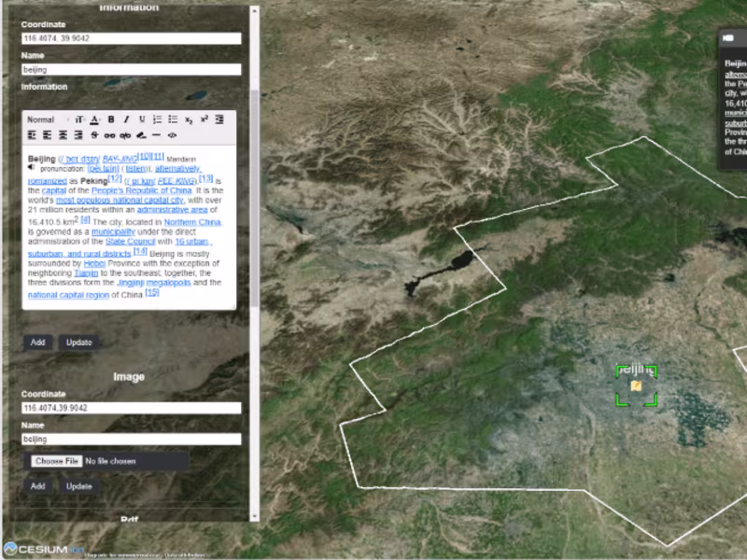
Task: Insert an ordered numbered list
Action: pos(157,119)
